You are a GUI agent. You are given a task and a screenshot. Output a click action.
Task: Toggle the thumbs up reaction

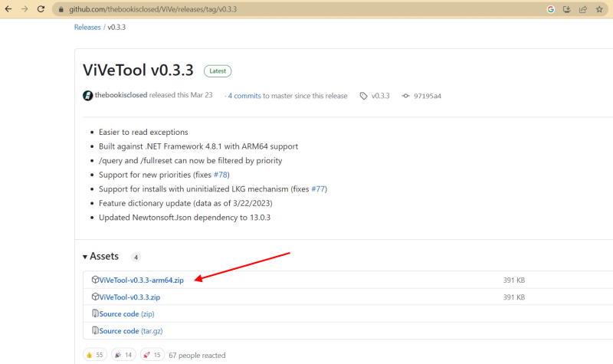pos(95,355)
